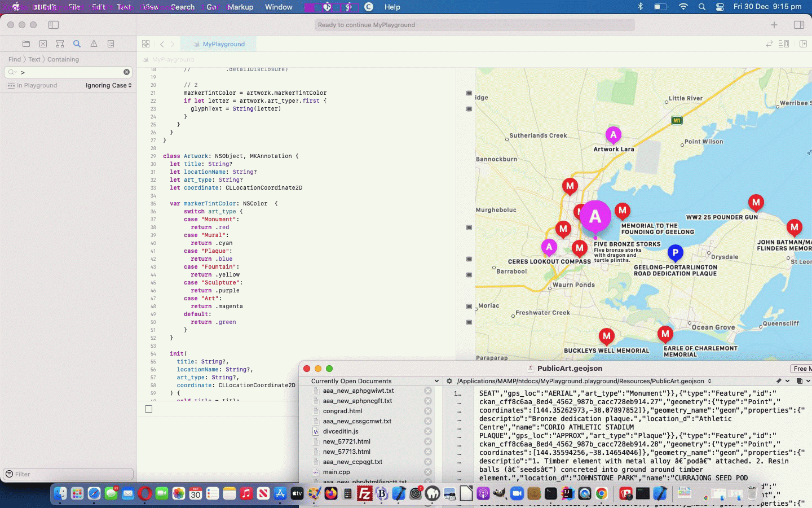Screen dimensions: 812x508
Task: Click the Symbol navigator hierarchy icon
Action: (x=60, y=43)
